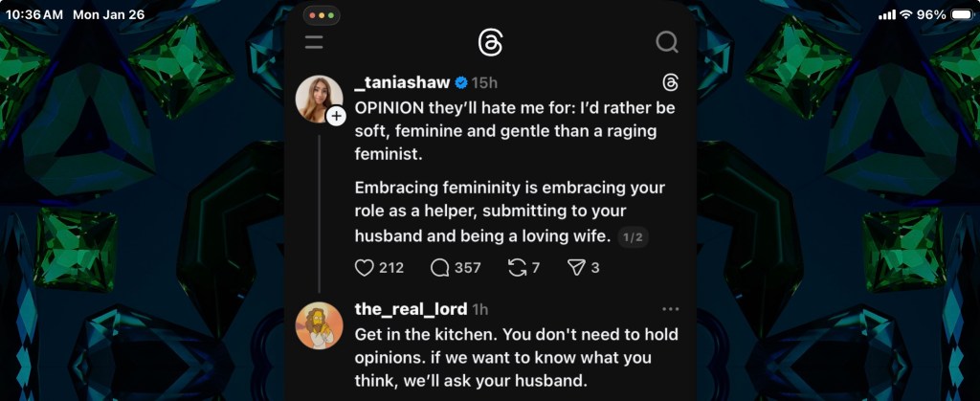Follow _taniashaw with the plus badge
Screen dimensions: 980x401
pyautogui.click(x=336, y=116)
